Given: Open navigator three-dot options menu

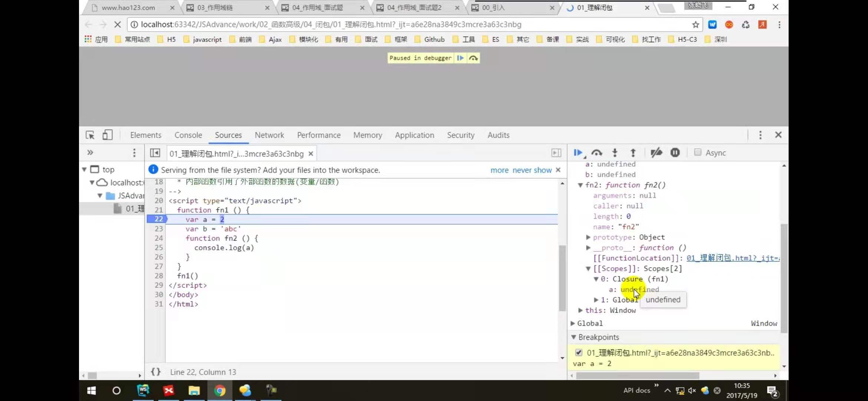Looking at the screenshot, I should click(134, 153).
